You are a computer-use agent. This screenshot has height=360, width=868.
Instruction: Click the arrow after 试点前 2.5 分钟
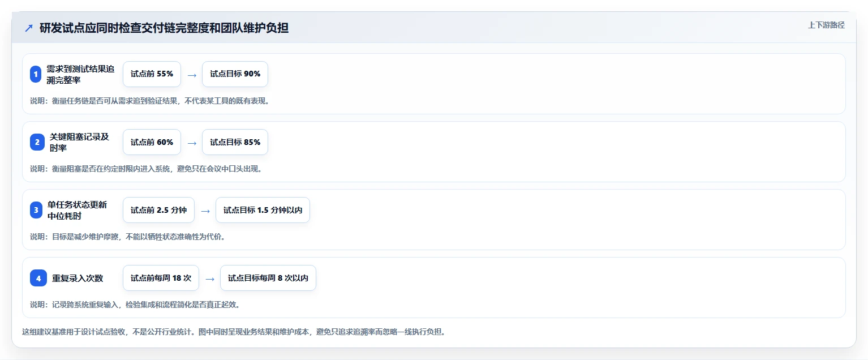click(x=205, y=211)
